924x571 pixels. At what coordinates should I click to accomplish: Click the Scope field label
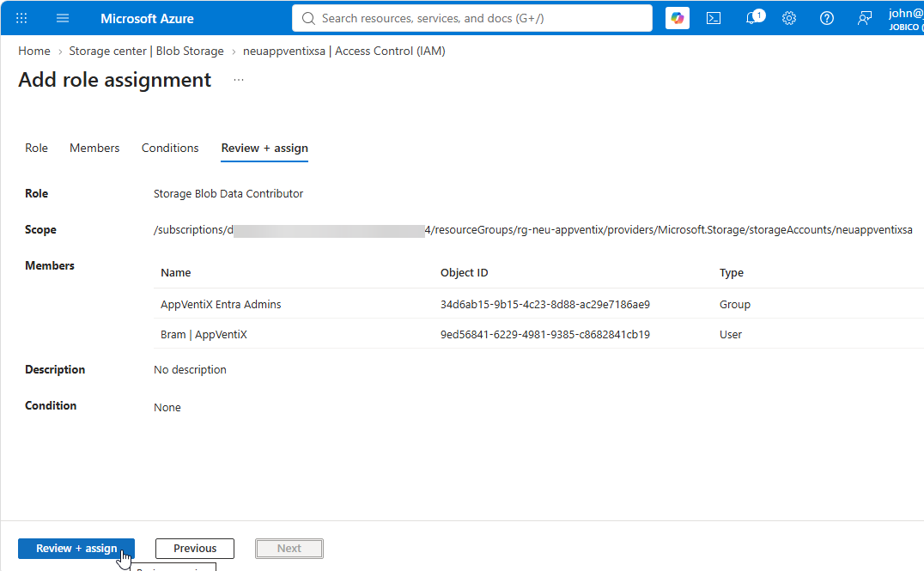coord(40,229)
